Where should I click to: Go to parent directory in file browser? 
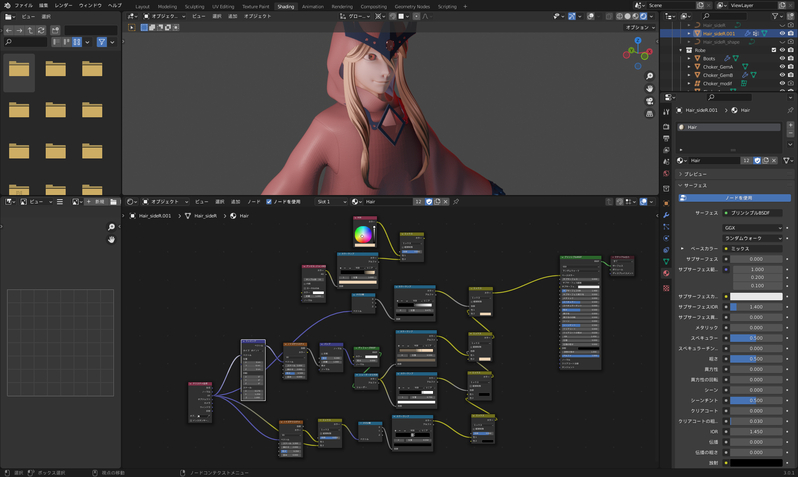pos(30,31)
